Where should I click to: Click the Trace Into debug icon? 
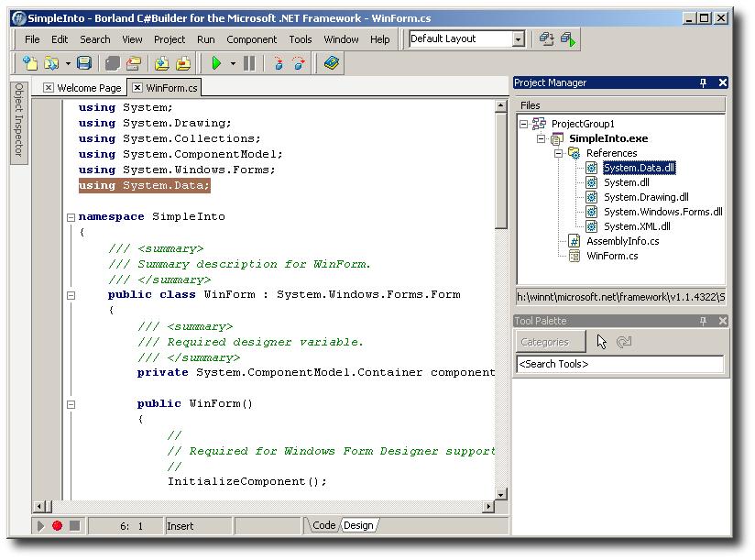[278, 63]
